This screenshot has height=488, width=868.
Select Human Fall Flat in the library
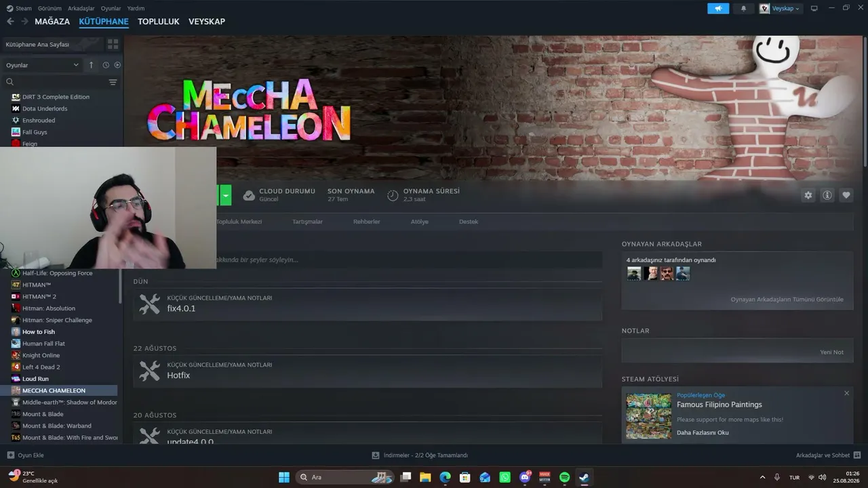[43, 344]
